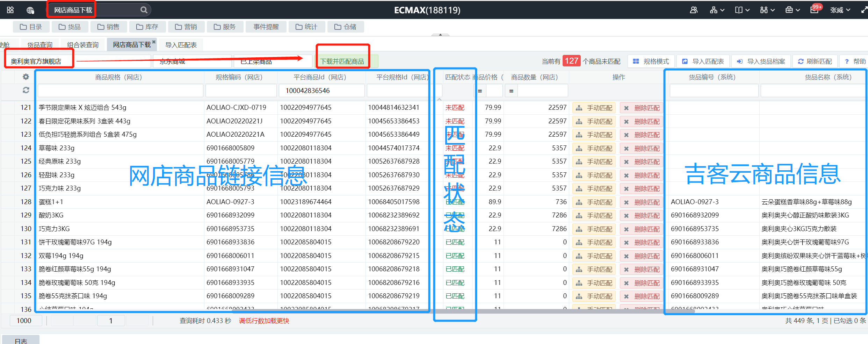
Task: Open the 日志 log tab
Action: click(21, 341)
